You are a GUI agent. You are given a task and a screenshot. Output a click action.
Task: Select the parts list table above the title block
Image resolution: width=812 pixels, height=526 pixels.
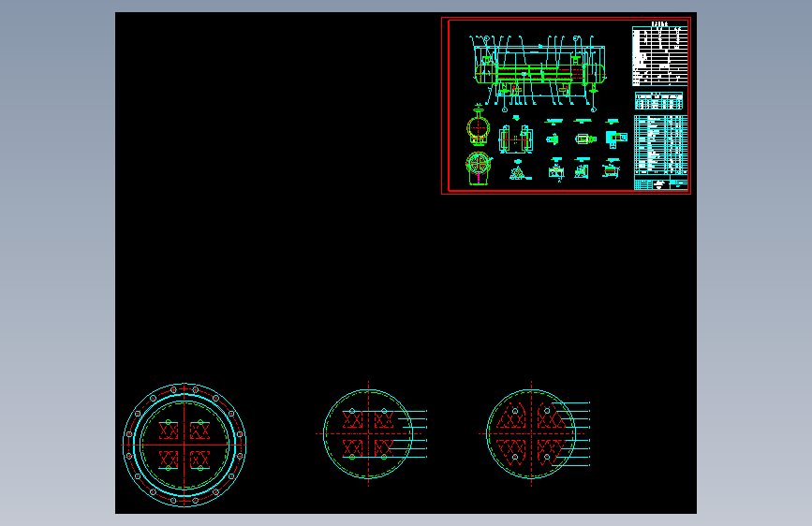tap(661, 144)
